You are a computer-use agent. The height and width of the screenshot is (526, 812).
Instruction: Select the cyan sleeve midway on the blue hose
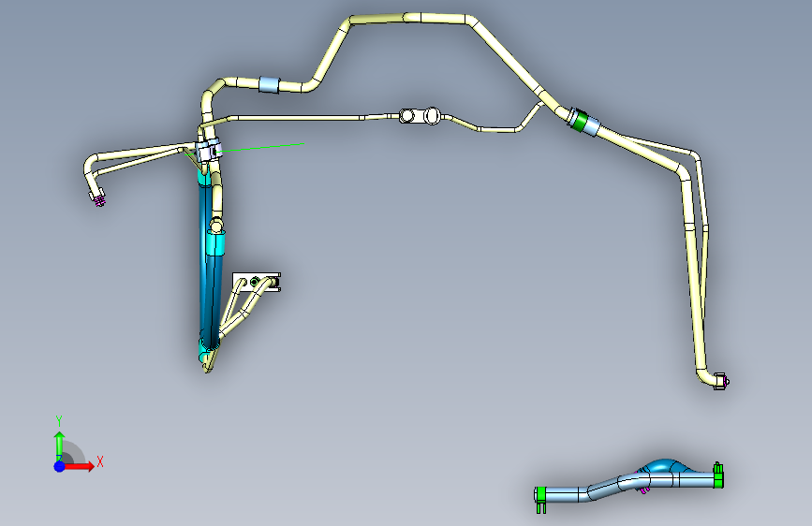pyautogui.click(x=215, y=243)
